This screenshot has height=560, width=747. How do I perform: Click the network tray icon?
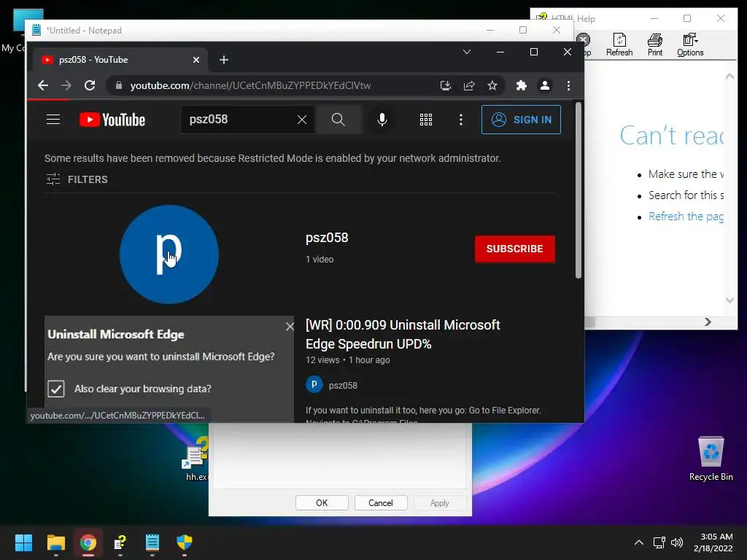pyautogui.click(x=659, y=542)
